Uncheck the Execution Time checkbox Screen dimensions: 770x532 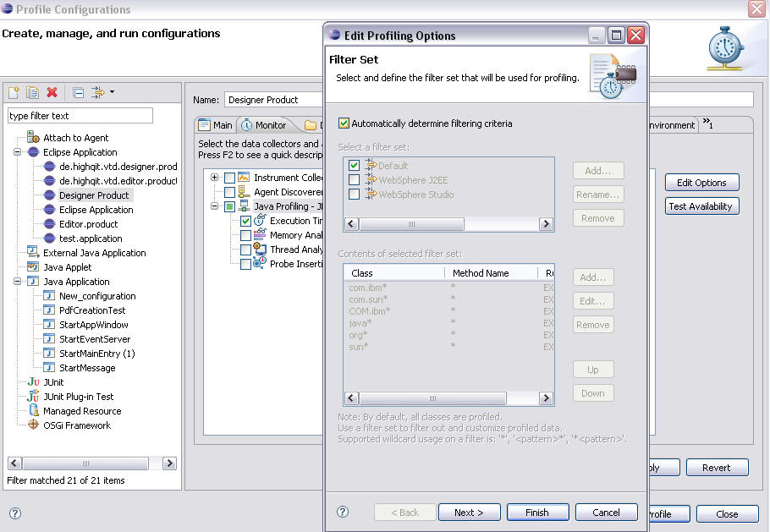[245, 221]
